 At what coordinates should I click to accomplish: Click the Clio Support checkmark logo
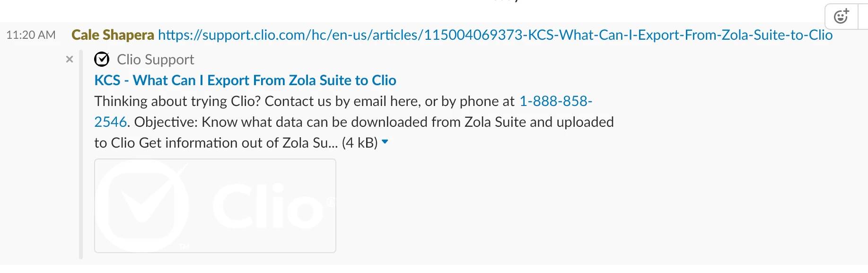102,59
